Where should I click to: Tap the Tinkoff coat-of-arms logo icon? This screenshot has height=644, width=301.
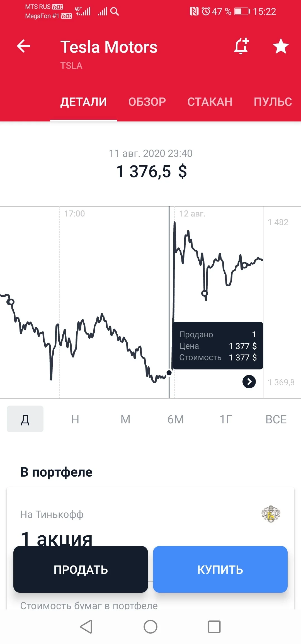[x=271, y=514]
